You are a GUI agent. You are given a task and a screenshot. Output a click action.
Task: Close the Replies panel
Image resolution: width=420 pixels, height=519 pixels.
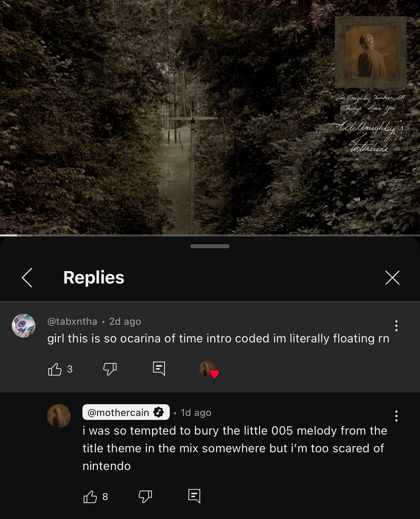[x=392, y=278]
